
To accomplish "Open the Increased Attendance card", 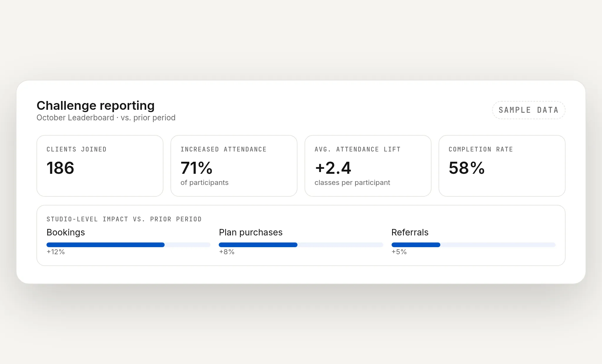I will (234, 166).
